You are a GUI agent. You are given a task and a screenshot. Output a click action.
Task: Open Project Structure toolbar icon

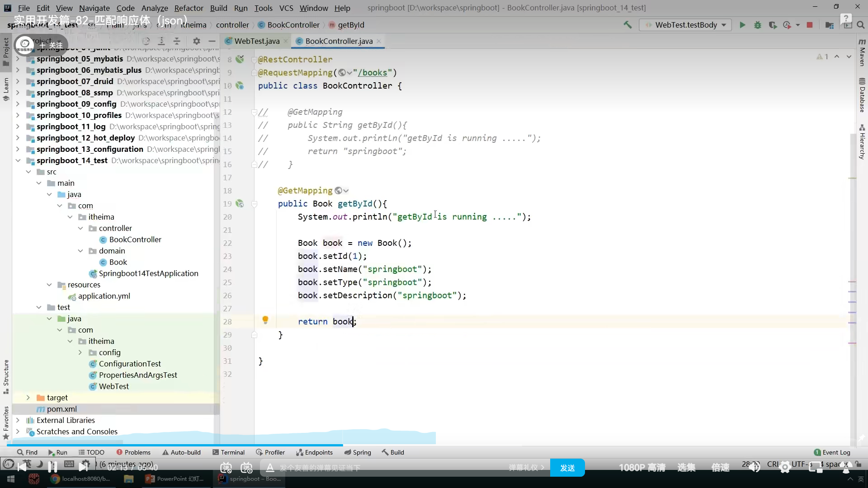click(x=829, y=25)
